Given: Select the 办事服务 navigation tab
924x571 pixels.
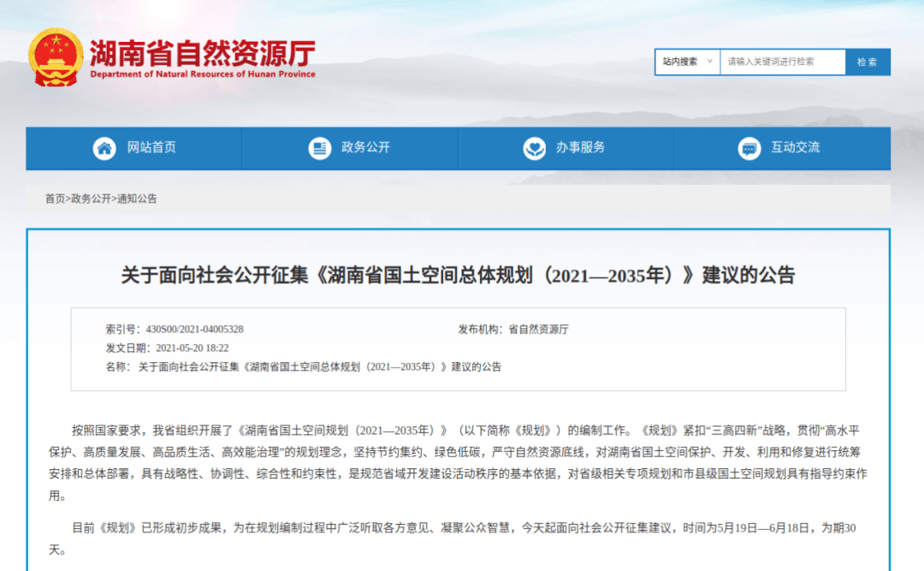Looking at the screenshot, I should 580,148.
